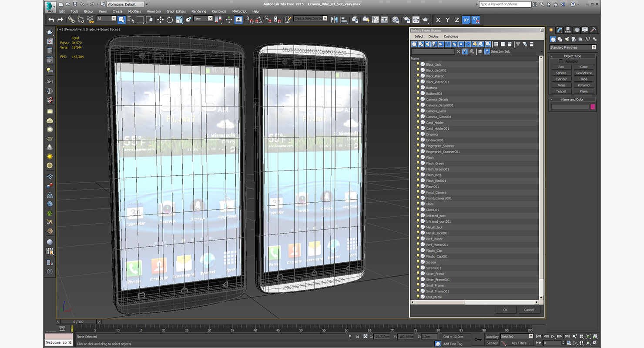
Task: Choose the Select and Uniform Scale tool
Action: [x=179, y=20]
